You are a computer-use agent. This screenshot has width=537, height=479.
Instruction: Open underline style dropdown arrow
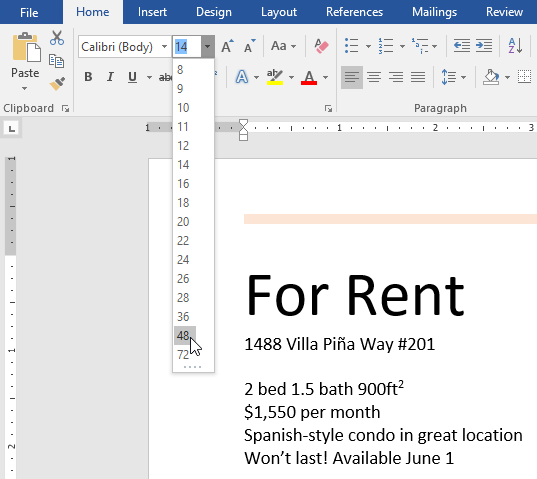(x=149, y=77)
